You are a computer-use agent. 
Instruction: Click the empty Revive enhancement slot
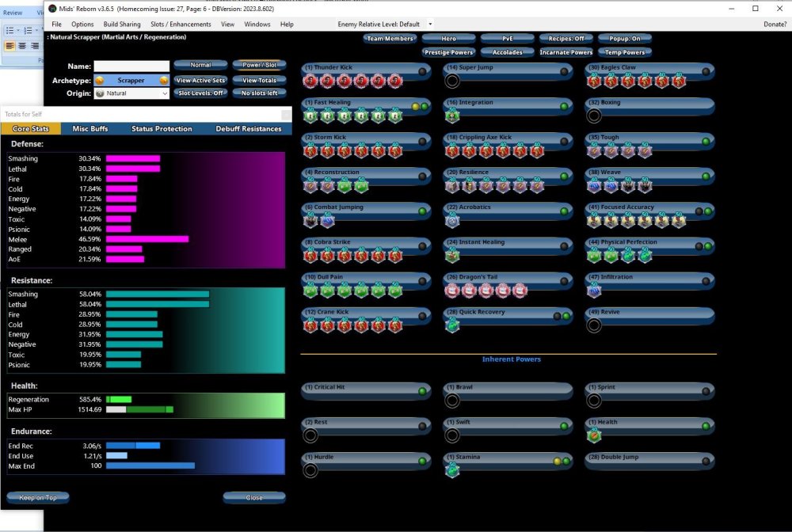point(594,325)
